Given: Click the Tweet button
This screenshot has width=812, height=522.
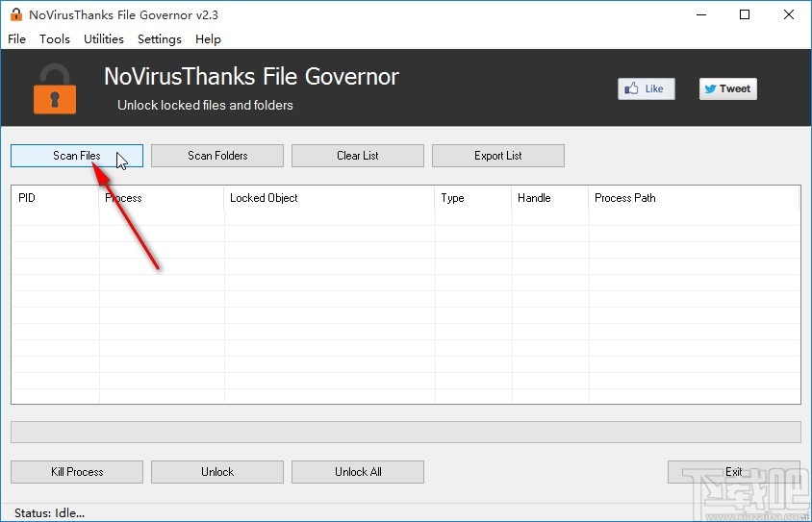Looking at the screenshot, I should click(x=728, y=89).
